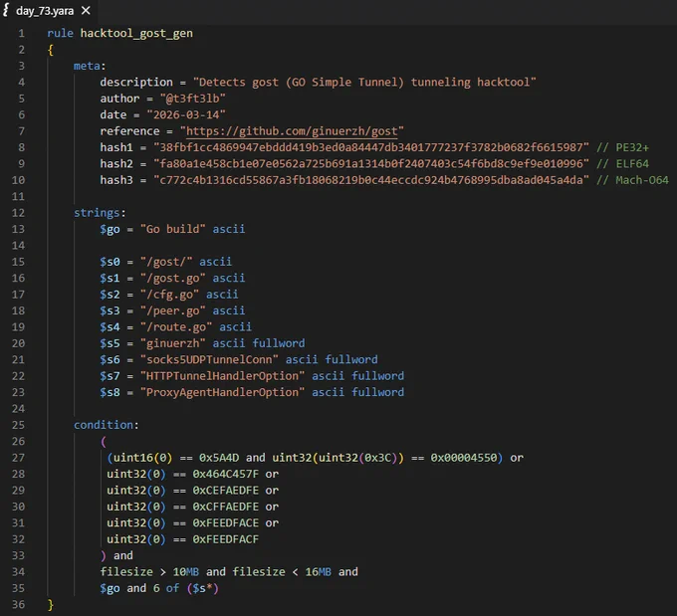Click the "/cfg.go" string
This screenshot has width=677, height=616.
(x=169, y=295)
